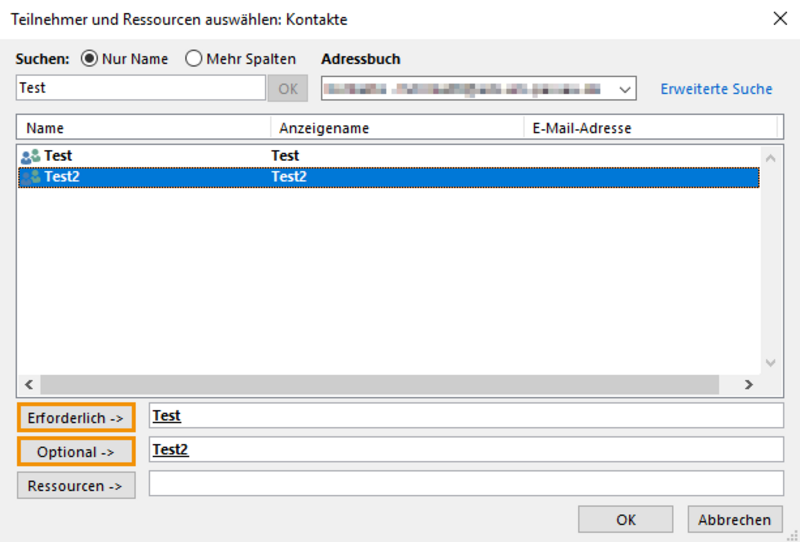The height and width of the screenshot is (542, 800).
Task: Select the Test2 contact row name
Action: pos(62,177)
